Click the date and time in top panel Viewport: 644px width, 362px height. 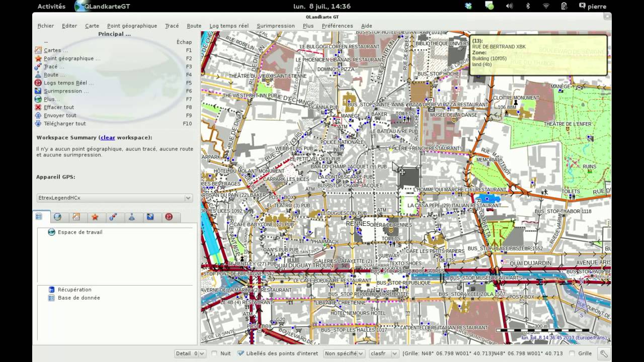coord(322,6)
